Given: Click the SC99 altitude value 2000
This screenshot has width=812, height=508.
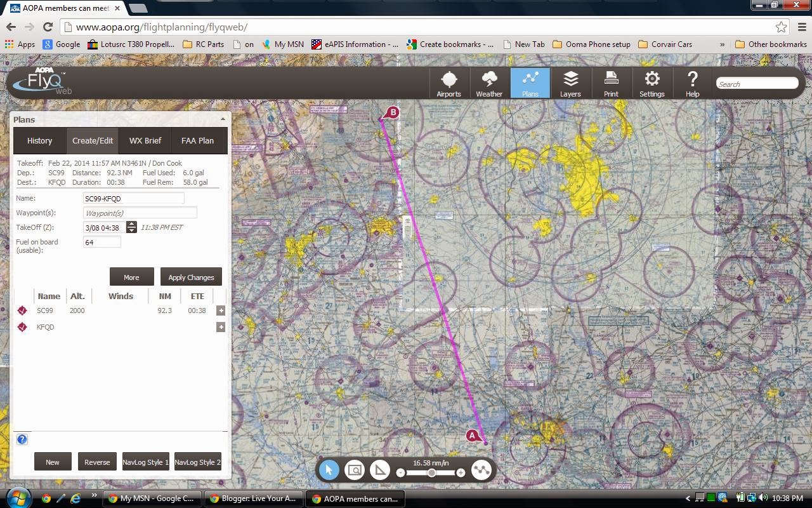Looking at the screenshot, I should point(77,311).
